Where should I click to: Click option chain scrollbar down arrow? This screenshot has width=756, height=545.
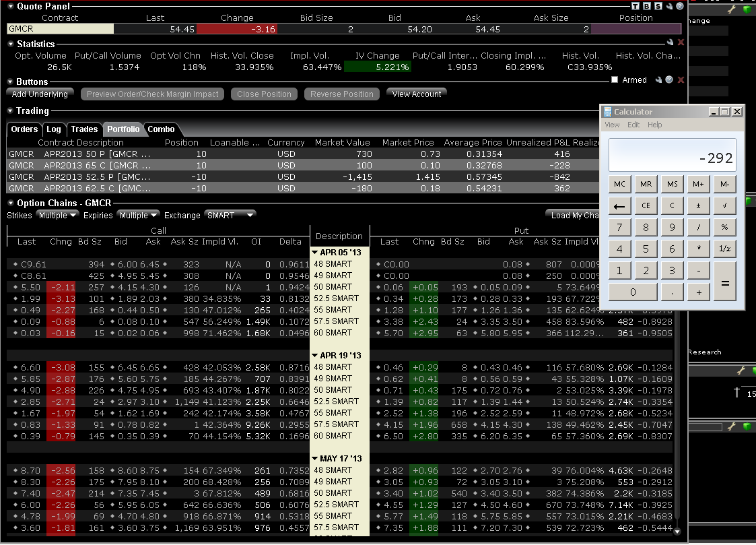pyautogui.click(x=677, y=532)
